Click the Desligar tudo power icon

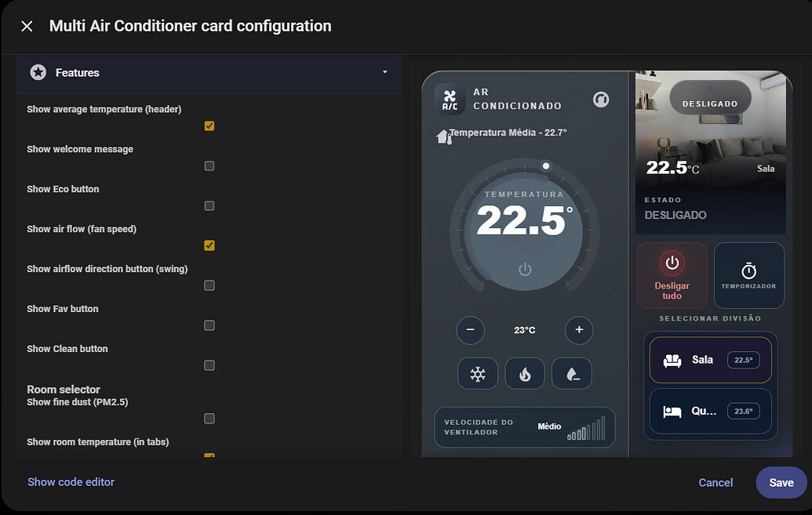pos(672,263)
